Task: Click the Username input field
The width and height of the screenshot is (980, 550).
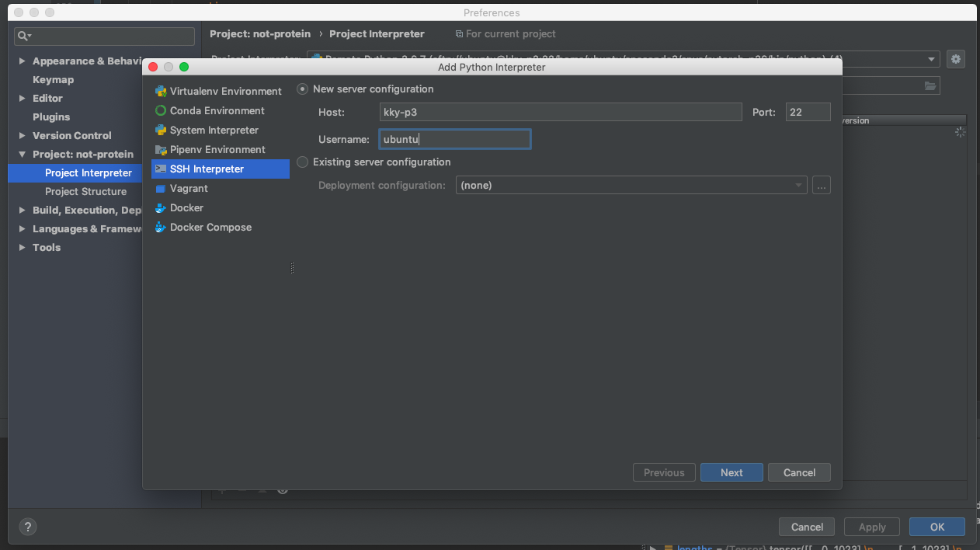Action: click(455, 139)
